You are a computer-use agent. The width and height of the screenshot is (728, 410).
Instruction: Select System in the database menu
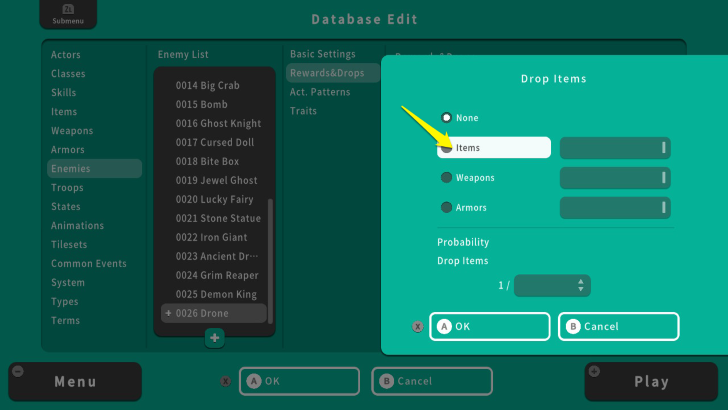(x=68, y=282)
